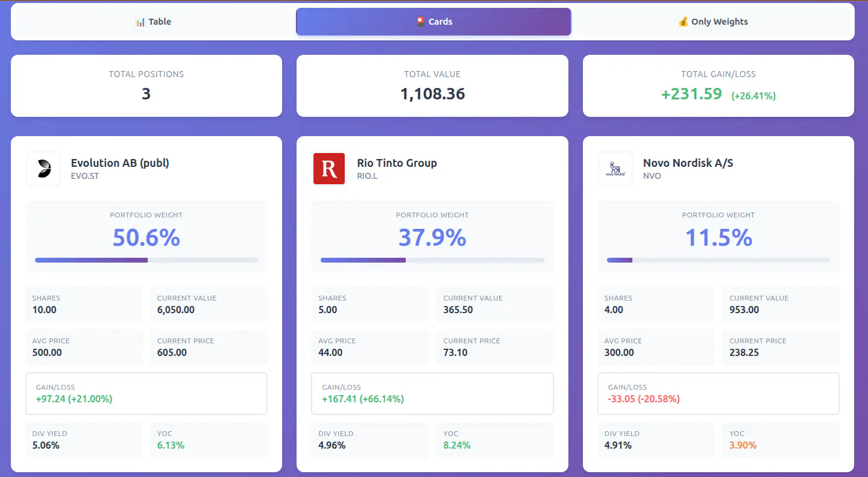Screen dimensions: 868x477
Task: Click the Rio Tinto Group card title
Action: pyautogui.click(x=397, y=163)
